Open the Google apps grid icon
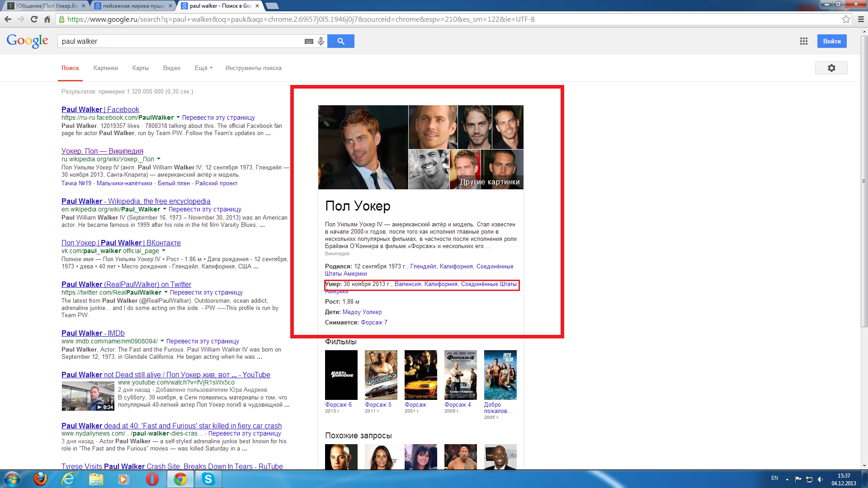This screenshot has width=868, height=488. 803,41
